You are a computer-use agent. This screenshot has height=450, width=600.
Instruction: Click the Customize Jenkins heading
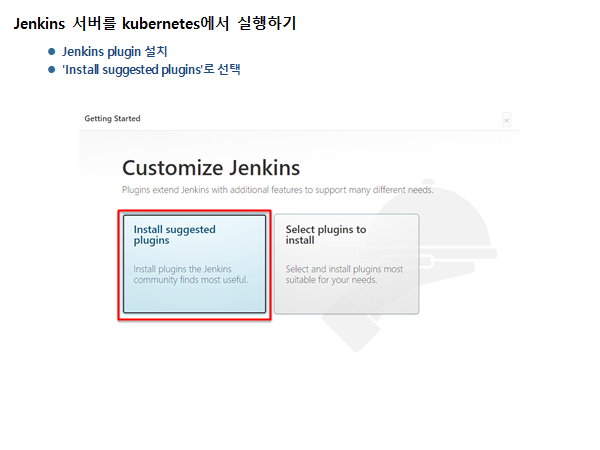pyautogui.click(x=211, y=168)
